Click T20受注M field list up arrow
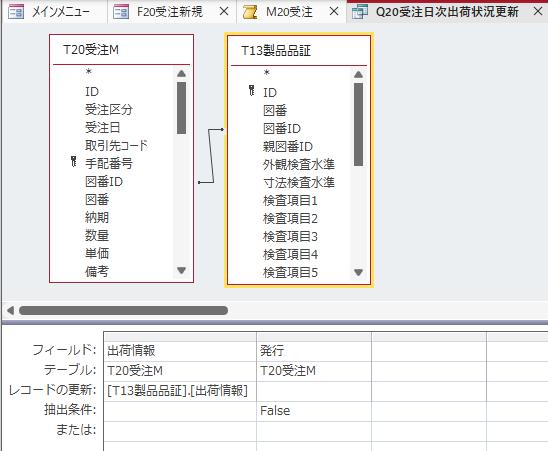The width and height of the screenshot is (548, 451). (181, 73)
